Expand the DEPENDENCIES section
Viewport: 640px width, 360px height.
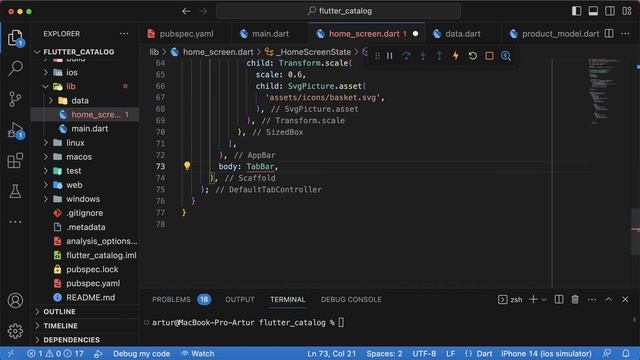[85, 340]
